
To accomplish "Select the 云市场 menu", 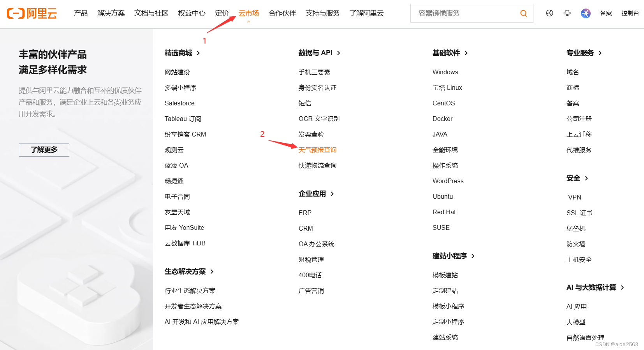I will (x=249, y=13).
